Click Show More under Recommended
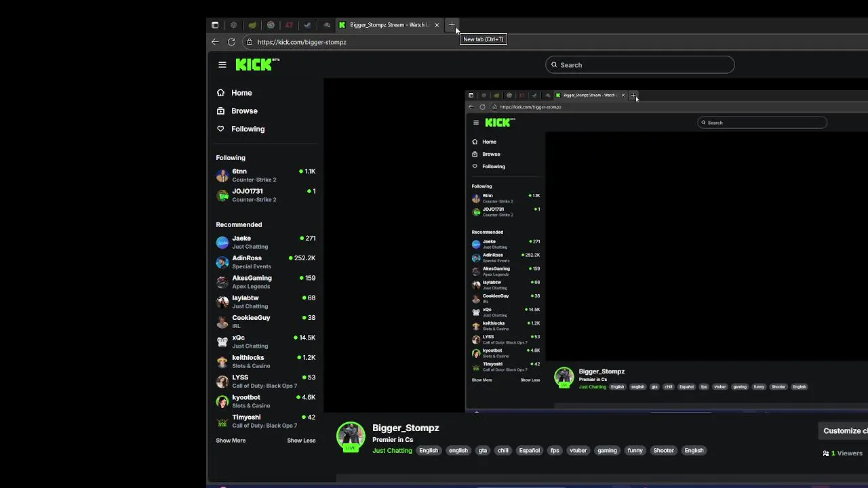Screen dimensions: 868x488 click(231, 441)
